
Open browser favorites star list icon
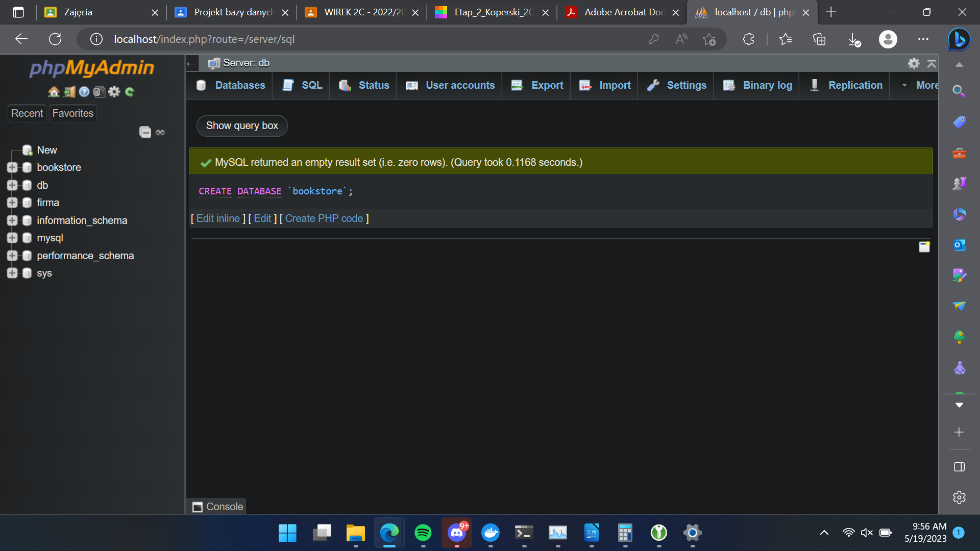coord(786,39)
